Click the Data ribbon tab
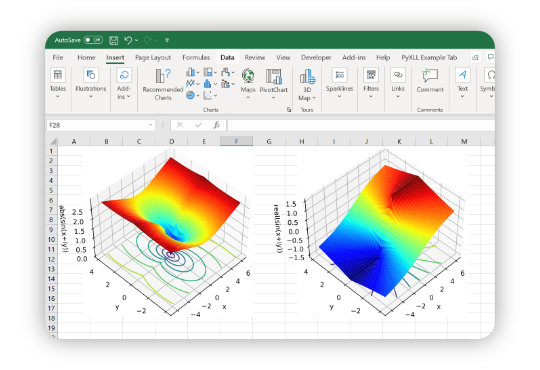Screen dimensions: 540x370 click(227, 57)
